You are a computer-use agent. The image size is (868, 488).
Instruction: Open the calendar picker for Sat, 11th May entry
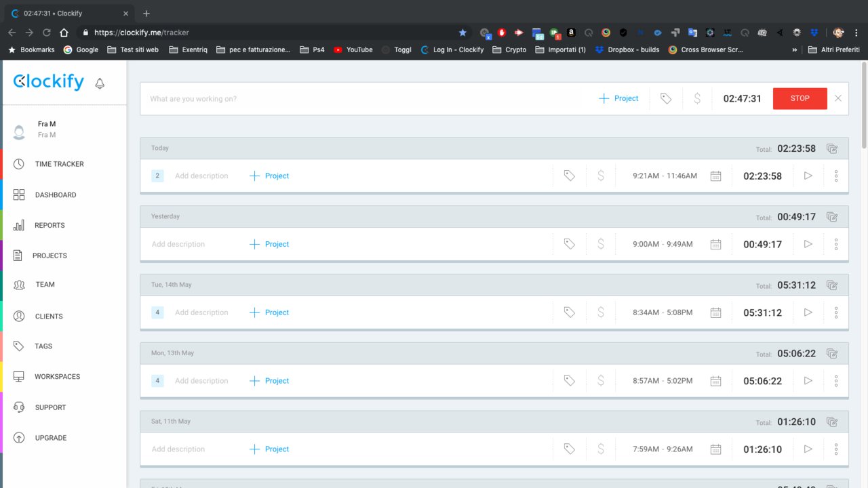click(x=715, y=449)
